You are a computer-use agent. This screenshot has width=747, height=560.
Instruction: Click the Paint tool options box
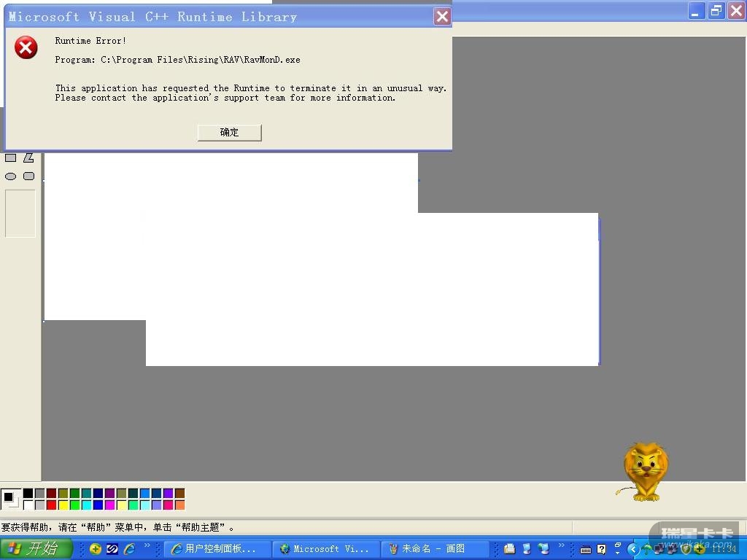[x=20, y=214]
